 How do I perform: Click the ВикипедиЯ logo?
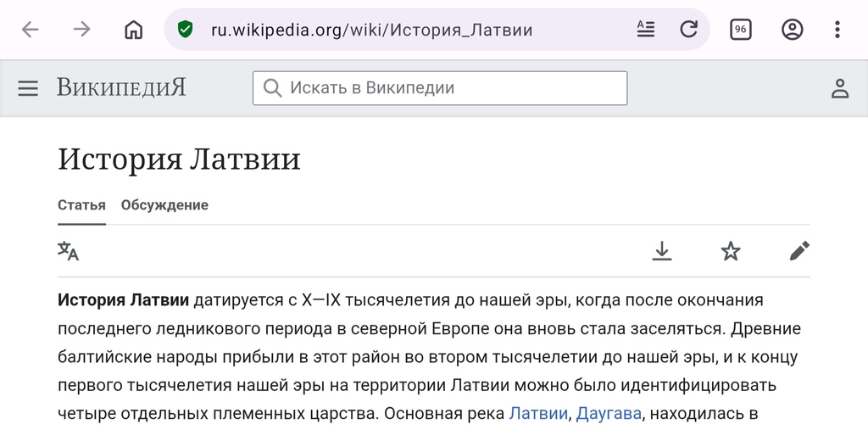[121, 87]
